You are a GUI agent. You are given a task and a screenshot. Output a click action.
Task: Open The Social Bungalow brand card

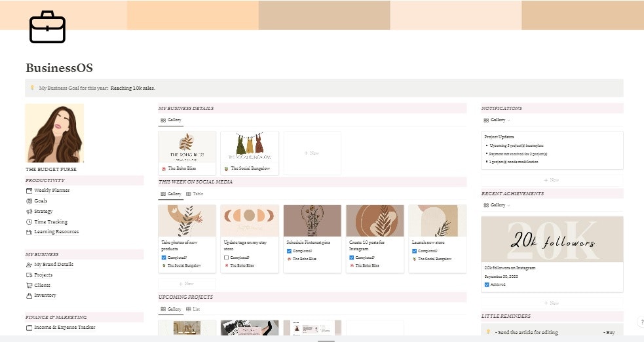[x=250, y=153]
